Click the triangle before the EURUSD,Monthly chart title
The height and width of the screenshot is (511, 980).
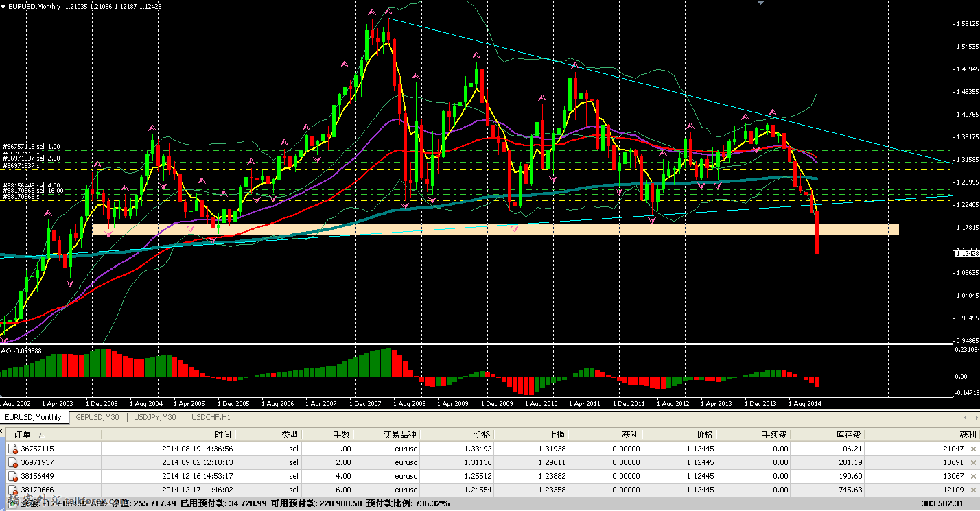pyautogui.click(x=4, y=6)
